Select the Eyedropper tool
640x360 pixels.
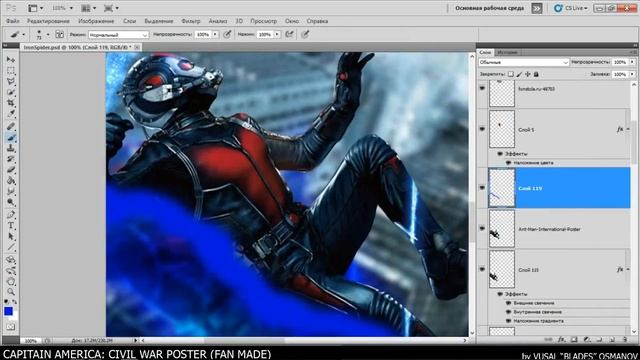pos(11,114)
